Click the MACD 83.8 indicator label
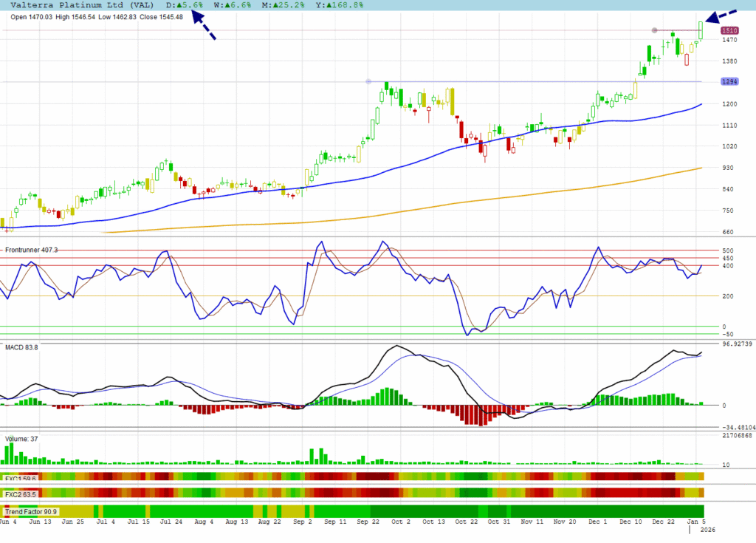This screenshot has width=756, height=543. (x=21, y=347)
